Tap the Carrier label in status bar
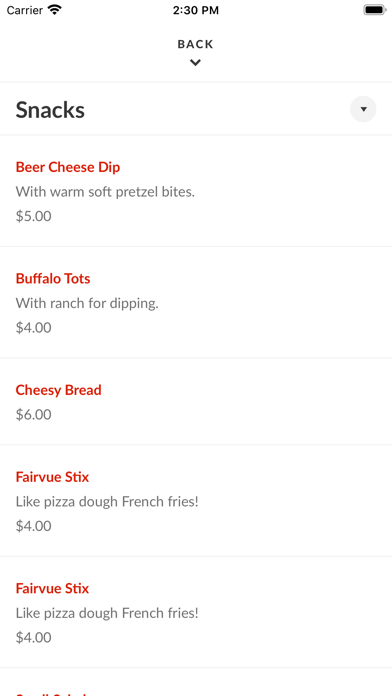This screenshot has height=696, width=392. click(x=25, y=10)
